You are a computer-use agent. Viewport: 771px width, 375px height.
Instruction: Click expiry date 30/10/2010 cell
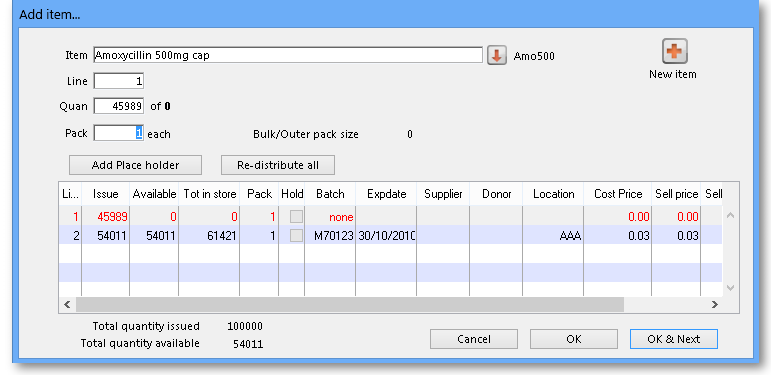point(386,236)
